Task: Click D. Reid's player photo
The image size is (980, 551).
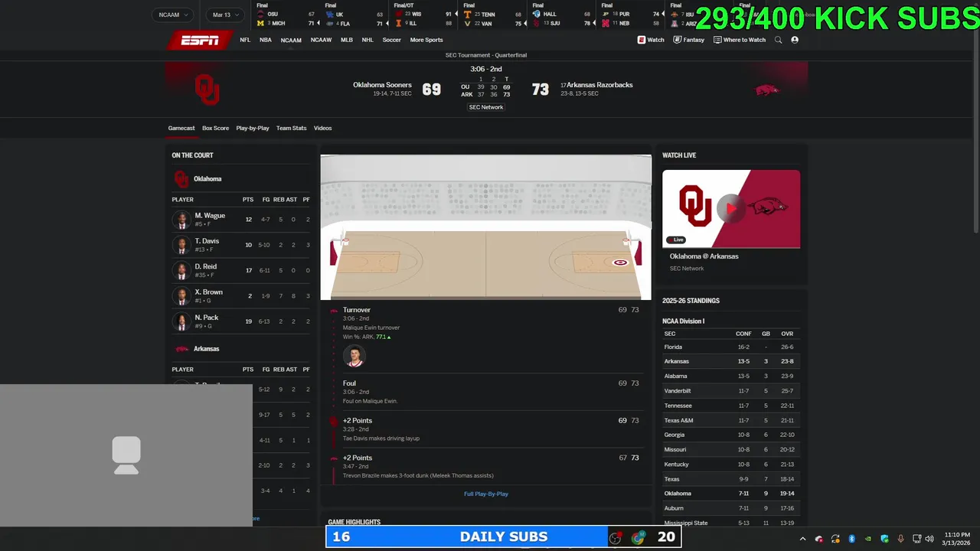Action: pyautogui.click(x=181, y=270)
